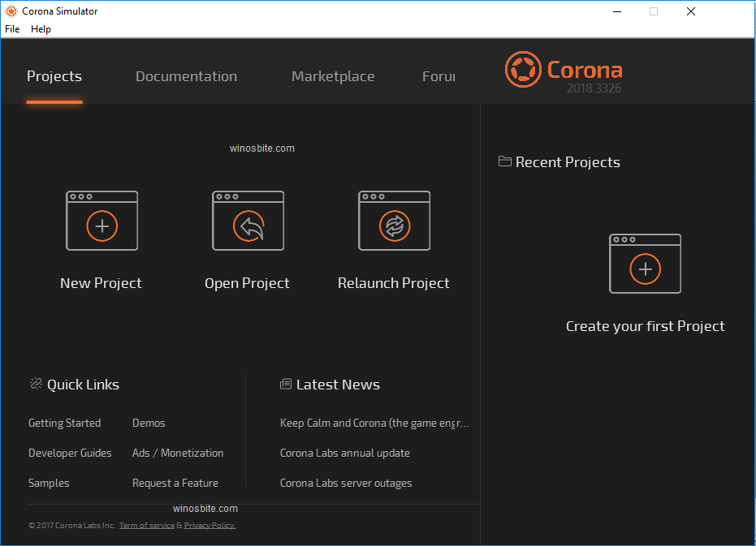Open Corona Labs annual update news
Screen dimensions: 756x546
click(x=345, y=453)
